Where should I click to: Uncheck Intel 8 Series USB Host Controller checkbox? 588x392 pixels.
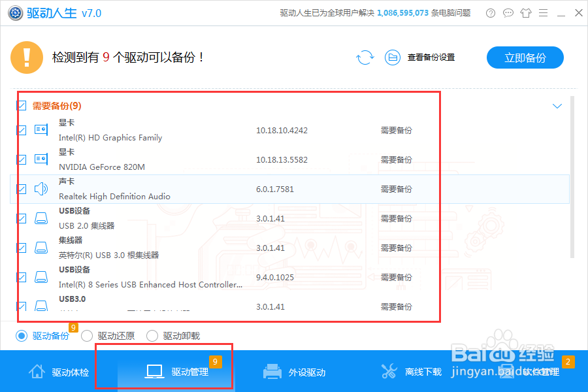click(x=22, y=277)
